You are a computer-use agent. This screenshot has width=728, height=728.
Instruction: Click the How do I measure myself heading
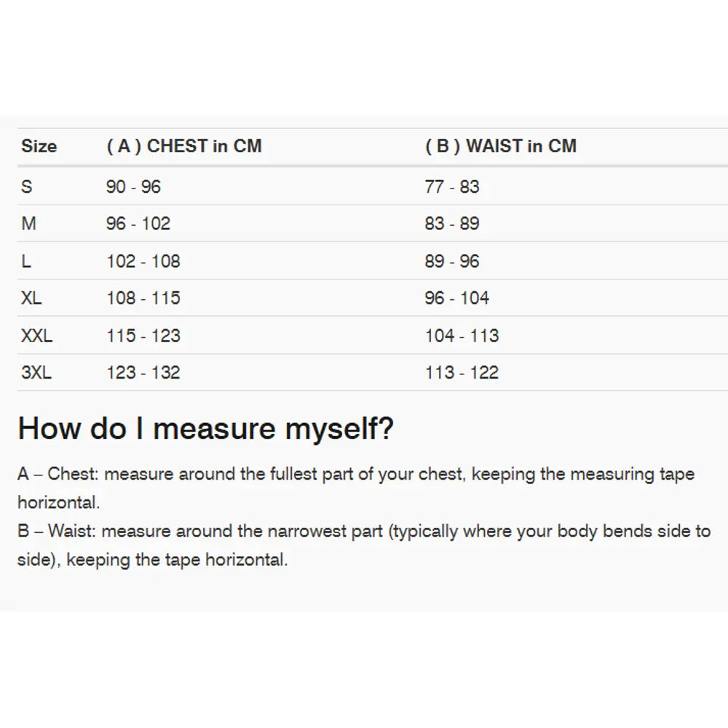pyautogui.click(x=206, y=429)
